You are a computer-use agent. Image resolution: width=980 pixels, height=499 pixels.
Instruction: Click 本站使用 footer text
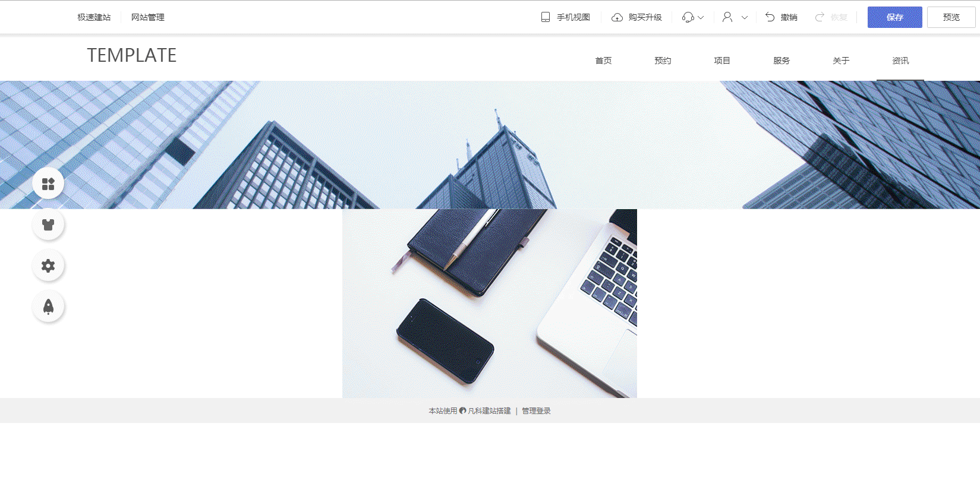pyautogui.click(x=443, y=410)
